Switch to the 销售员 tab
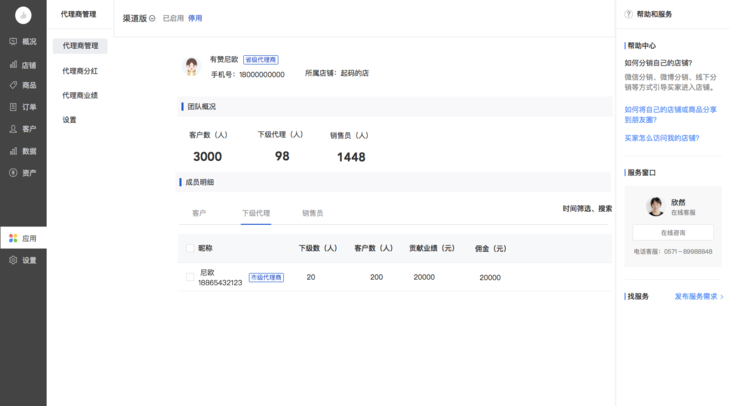730x406 pixels. click(x=312, y=213)
